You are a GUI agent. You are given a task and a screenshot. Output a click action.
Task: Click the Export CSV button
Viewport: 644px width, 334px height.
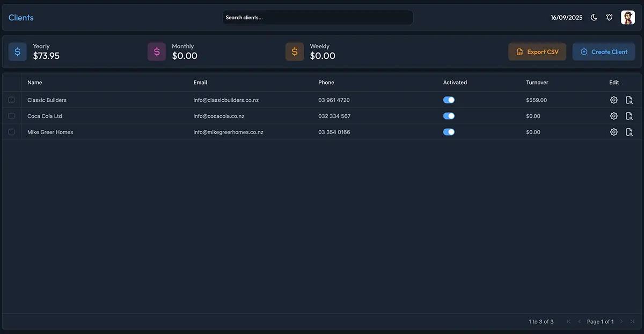pos(537,52)
